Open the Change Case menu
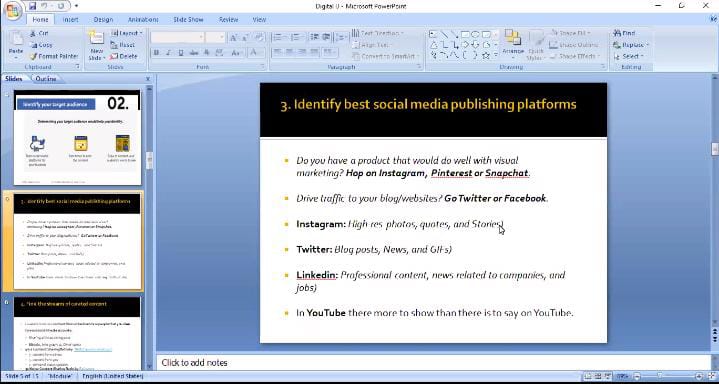This screenshot has height=384, width=719. click(236, 53)
